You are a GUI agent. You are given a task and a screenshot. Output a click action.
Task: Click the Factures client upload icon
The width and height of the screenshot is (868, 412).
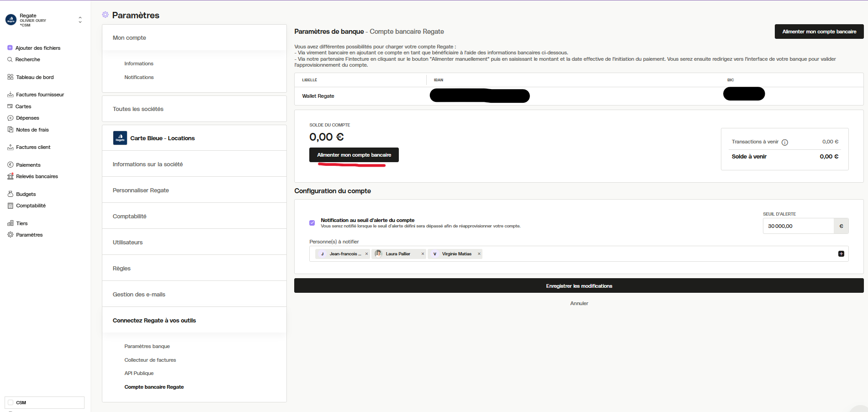click(10, 147)
